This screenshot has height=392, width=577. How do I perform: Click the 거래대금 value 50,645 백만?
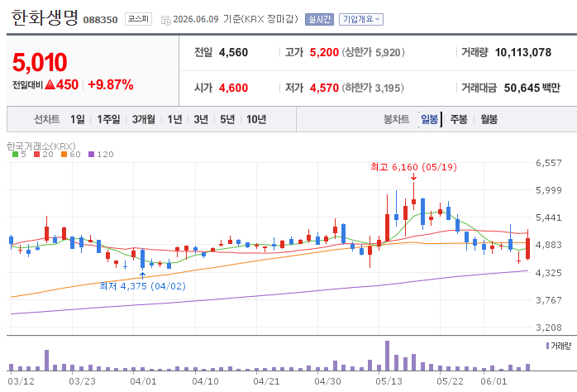click(x=532, y=88)
